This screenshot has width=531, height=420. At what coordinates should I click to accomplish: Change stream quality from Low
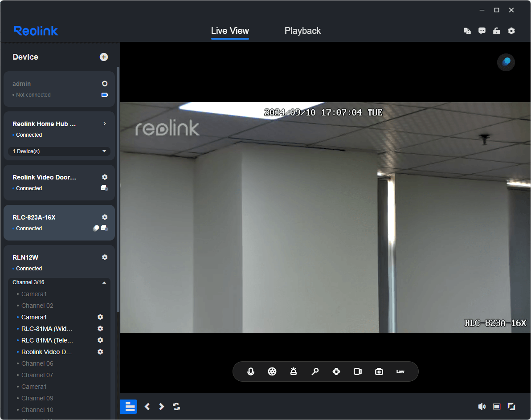400,371
